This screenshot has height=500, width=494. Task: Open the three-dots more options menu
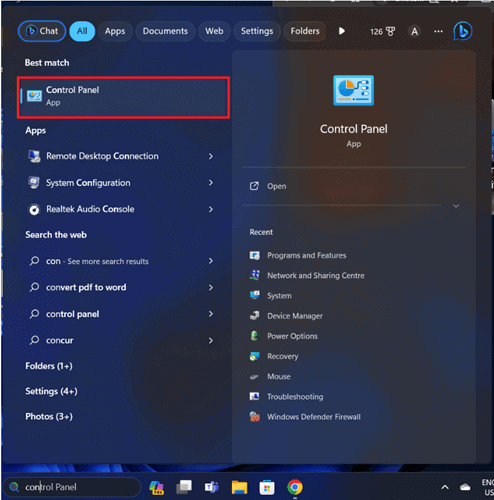[438, 31]
